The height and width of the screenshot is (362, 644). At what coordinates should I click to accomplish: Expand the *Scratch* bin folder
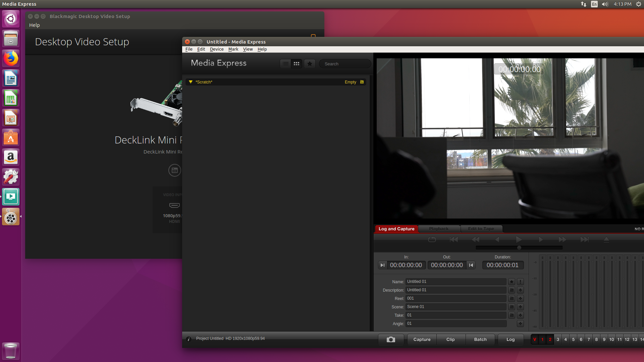click(x=191, y=82)
